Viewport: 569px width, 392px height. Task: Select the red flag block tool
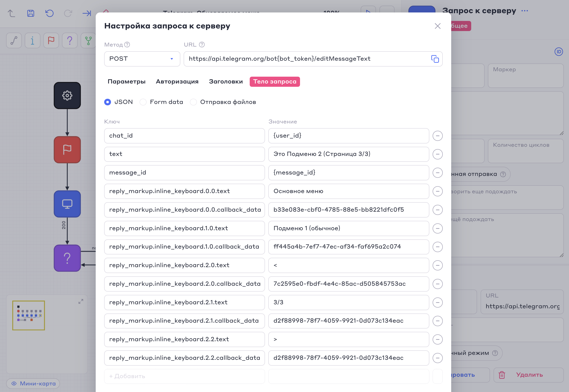point(51,40)
